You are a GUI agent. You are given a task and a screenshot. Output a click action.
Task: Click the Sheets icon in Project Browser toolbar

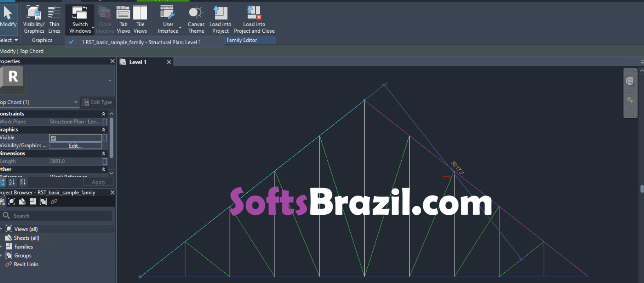pos(22,201)
